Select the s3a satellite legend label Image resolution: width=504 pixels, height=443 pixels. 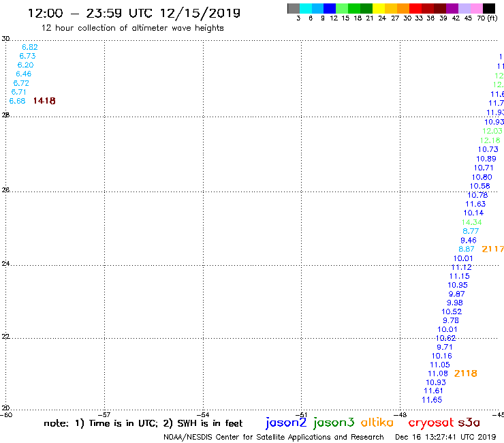469,423
